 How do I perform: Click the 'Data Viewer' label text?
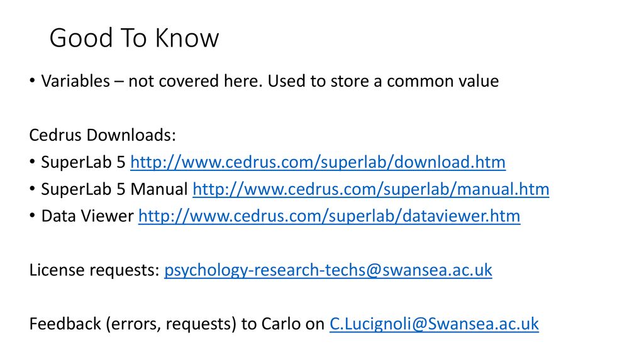point(87,216)
